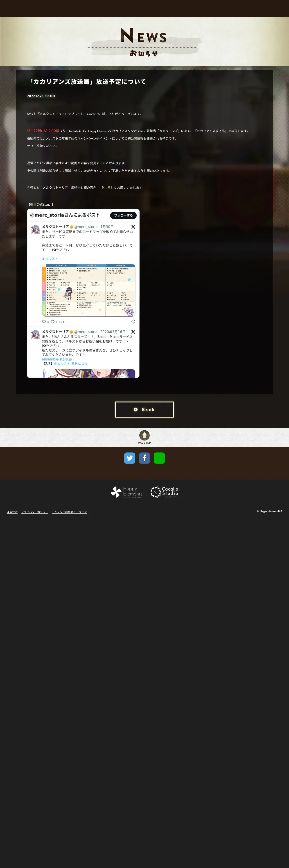Click the NEWS heading

pyautogui.click(x=144, y=35)
